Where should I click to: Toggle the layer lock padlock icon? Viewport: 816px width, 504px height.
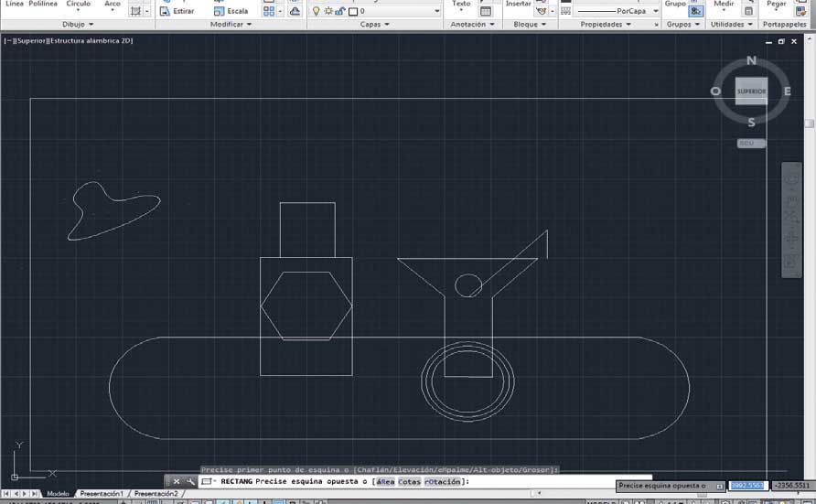pyautogui.click(x=340, y=11)
